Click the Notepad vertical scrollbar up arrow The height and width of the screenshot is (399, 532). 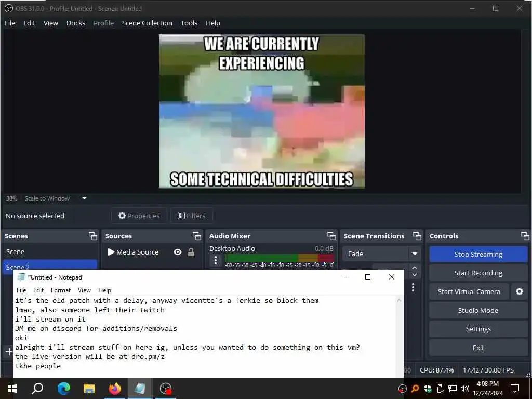[400, 300]
